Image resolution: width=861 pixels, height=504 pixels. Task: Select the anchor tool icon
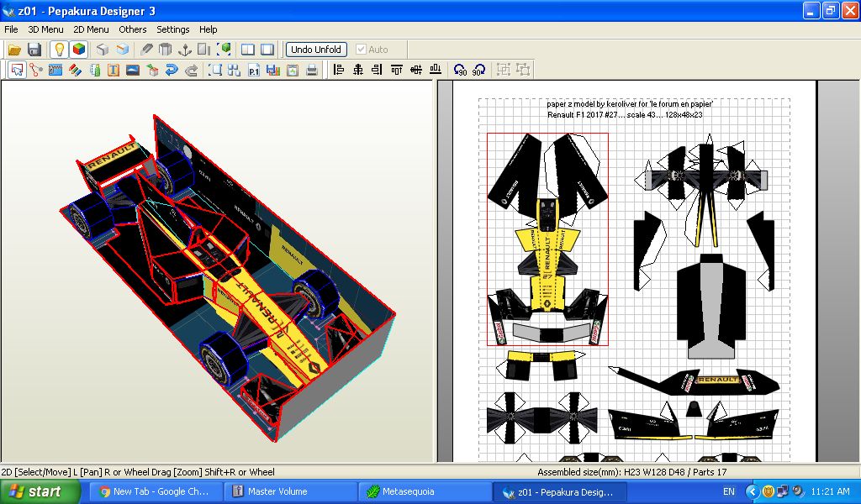(184, 50)
